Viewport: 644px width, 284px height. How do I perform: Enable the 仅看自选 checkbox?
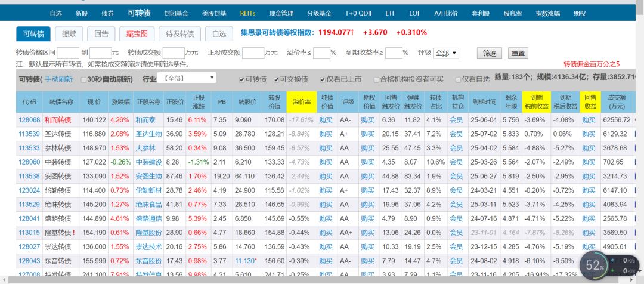tap(458, 80)
